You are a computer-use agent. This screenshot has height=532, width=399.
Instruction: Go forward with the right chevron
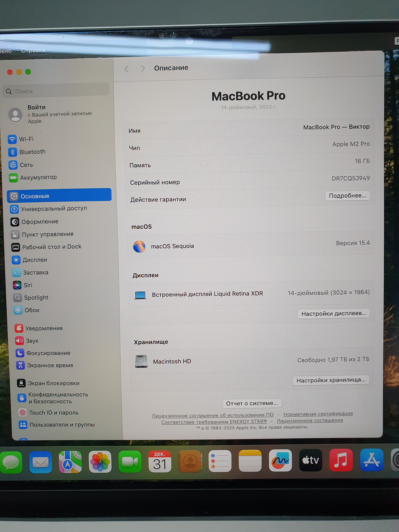click(143, 69)
